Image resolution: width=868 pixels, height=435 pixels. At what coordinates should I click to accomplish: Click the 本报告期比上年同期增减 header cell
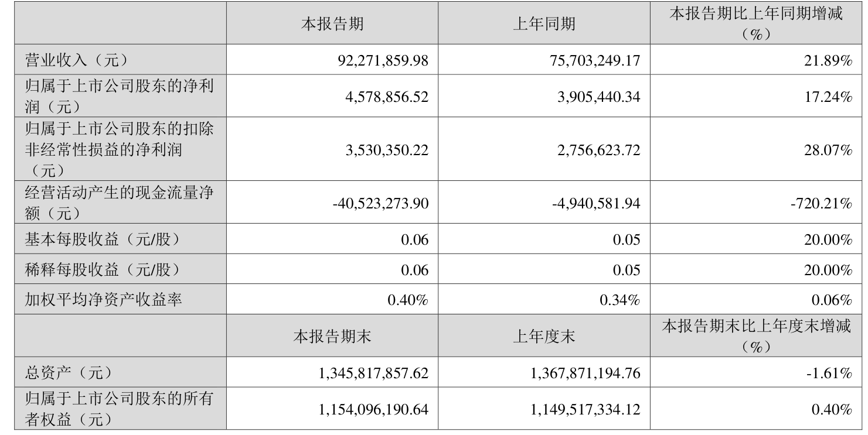point(755,23)
